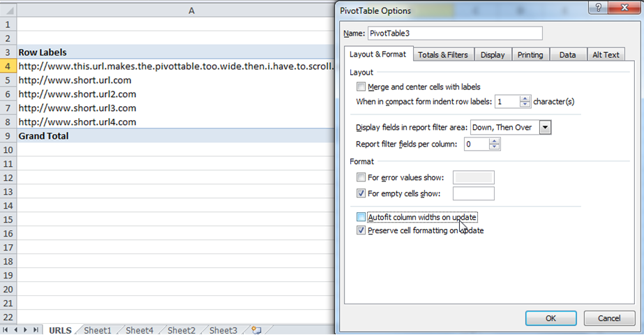
Task: Click the last-sheet navigation arrow
Action: [36, 329]
